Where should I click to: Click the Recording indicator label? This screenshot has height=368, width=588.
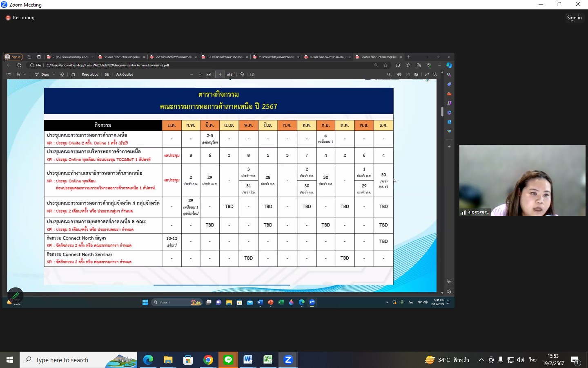pyautogui.click(x=23, y=18)
